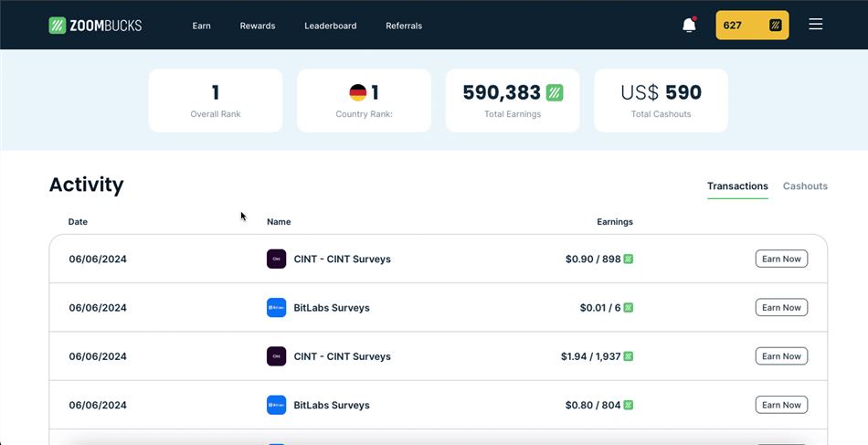
Task: Click date 06/06/2024 in the $0.80 row
Action: point(98,405)
